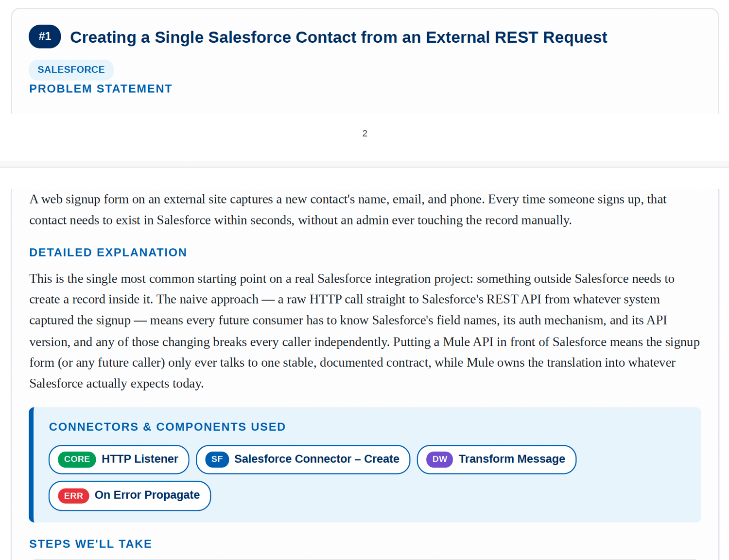This screenshot has height=560, width=729.
Task: Click the line starting "This is the single most common"
Action: (352, 278)
